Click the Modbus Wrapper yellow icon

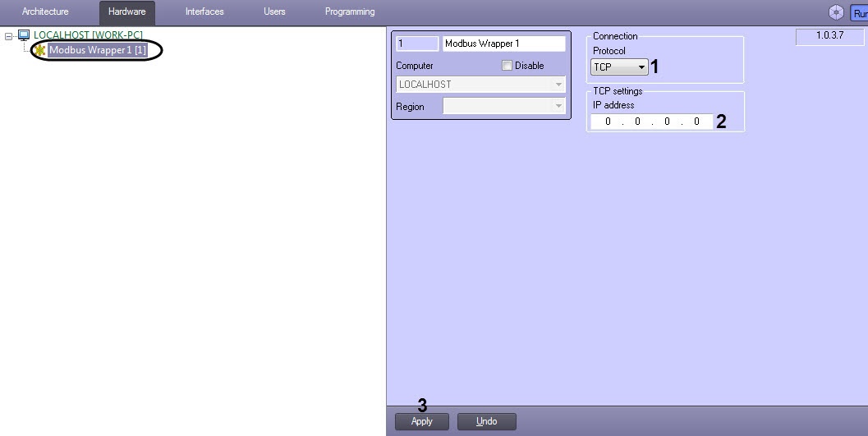40,50
